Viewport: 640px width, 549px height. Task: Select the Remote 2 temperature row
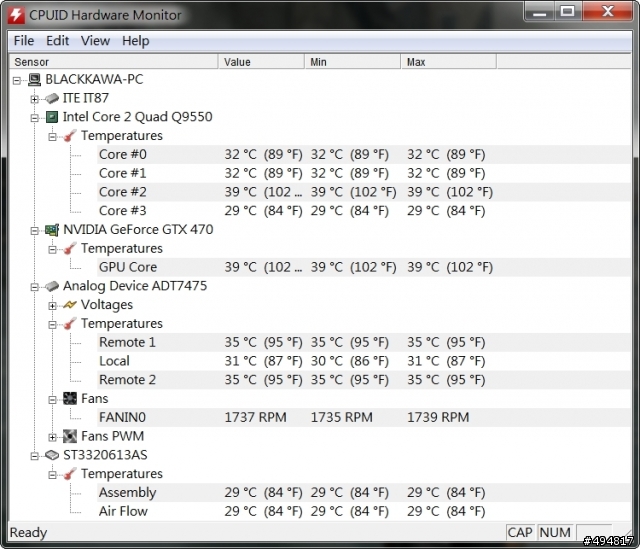pos(363,380)
